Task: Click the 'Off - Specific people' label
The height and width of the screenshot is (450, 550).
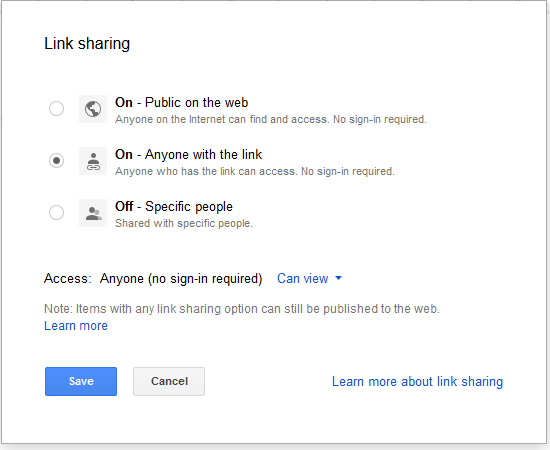Action: pyautogui.click(x=174, y=207)
